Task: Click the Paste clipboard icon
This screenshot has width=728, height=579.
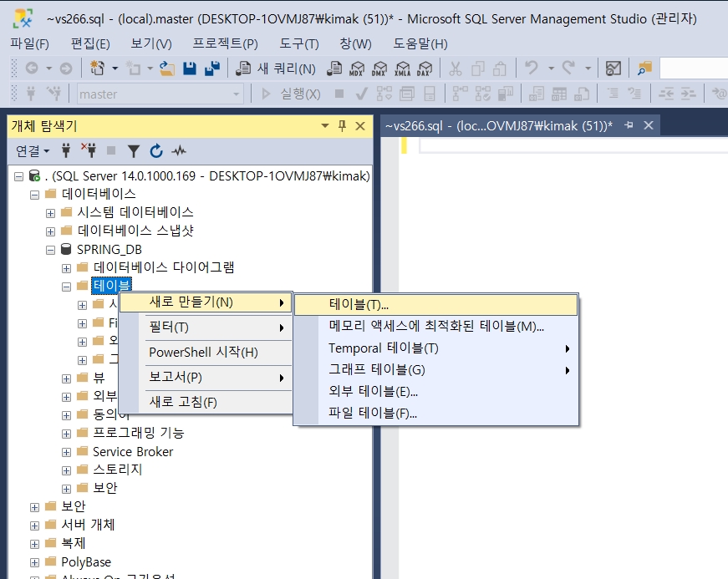Action: tap(500, 69)
